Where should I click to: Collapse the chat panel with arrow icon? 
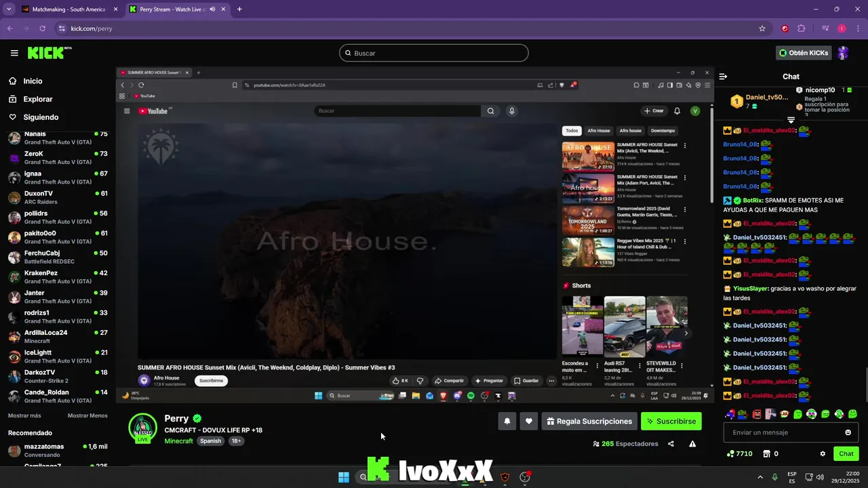[723, 77]
